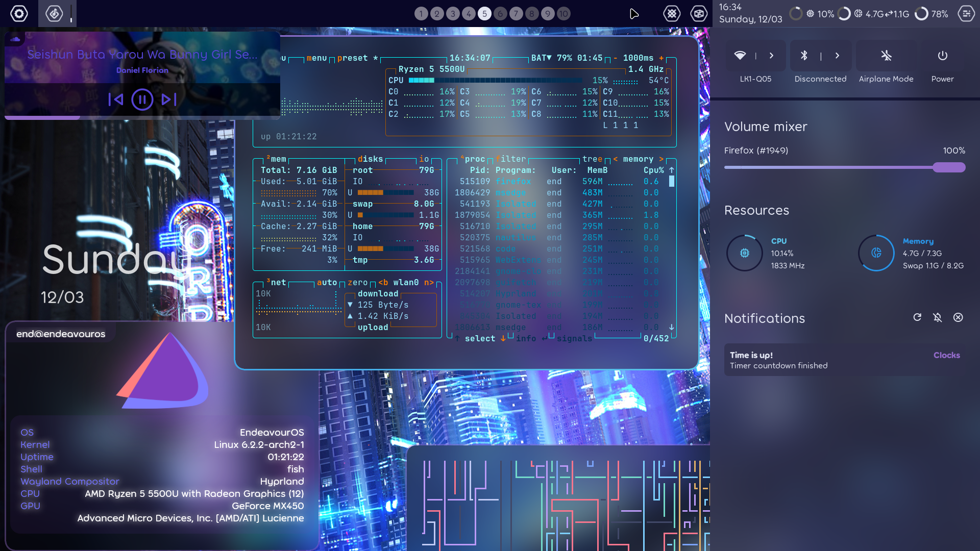Switch to workspace 3

coord(453,14)
